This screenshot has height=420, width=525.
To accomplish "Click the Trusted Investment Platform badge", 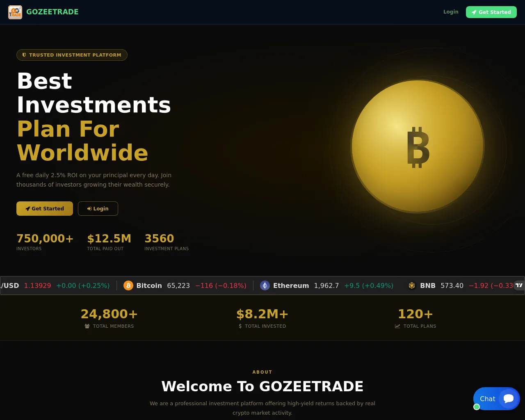I will pyautogui.click(x=72, y=55).
